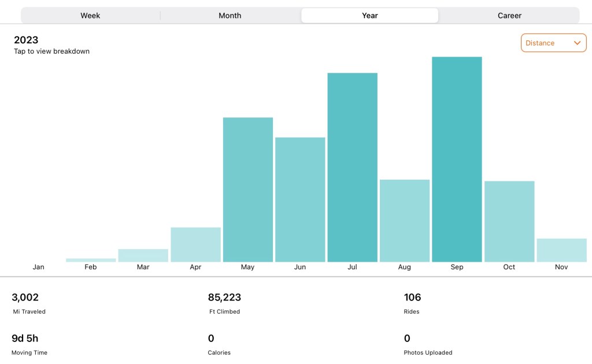
Task: Select the 106 Rides stat
Action: 412,298
